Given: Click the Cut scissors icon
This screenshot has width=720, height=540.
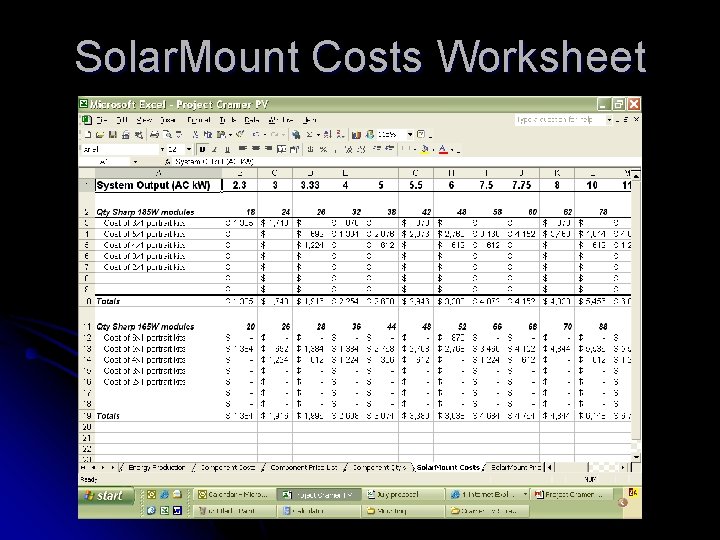Looking at the screenshot, I should click(196, 135).
